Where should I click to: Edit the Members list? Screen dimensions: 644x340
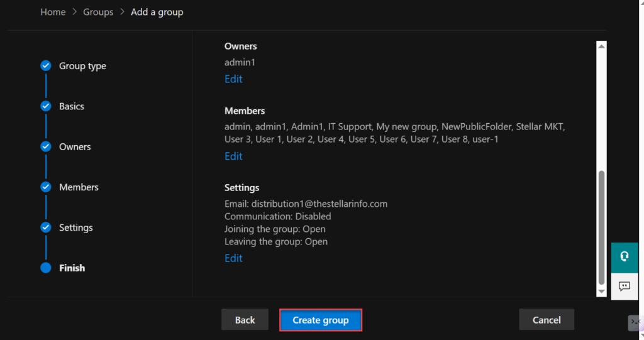tap(233, 156)
